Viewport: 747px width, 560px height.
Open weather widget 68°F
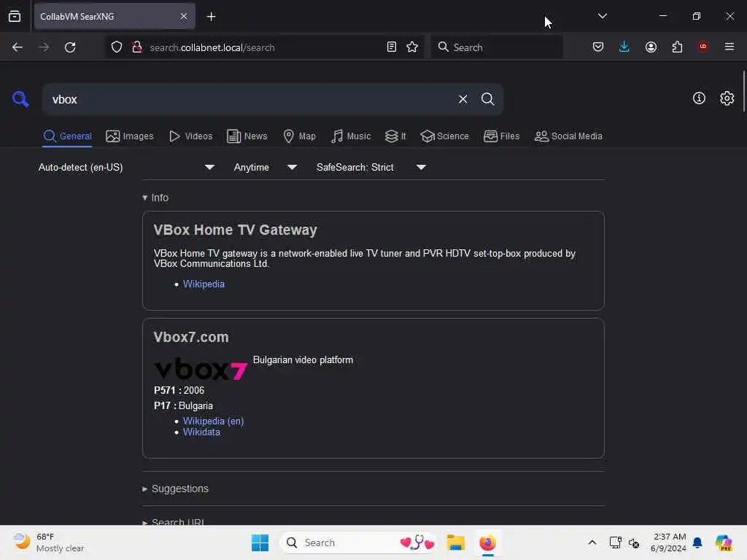coord(49,542)
